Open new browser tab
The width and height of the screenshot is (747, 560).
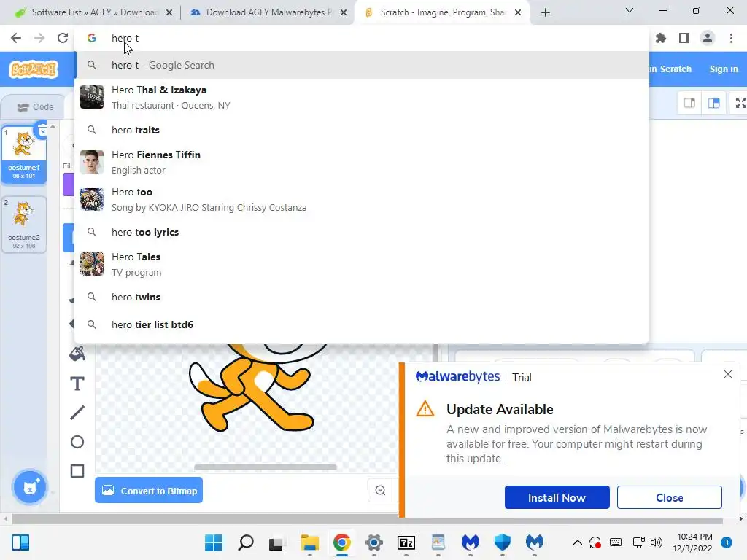[x=546, y=12]
